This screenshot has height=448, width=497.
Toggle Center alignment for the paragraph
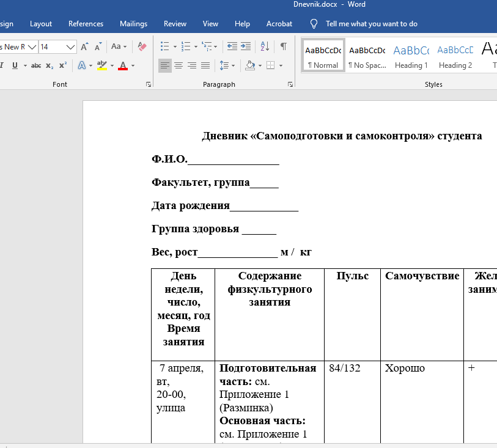tap(179, 65)
